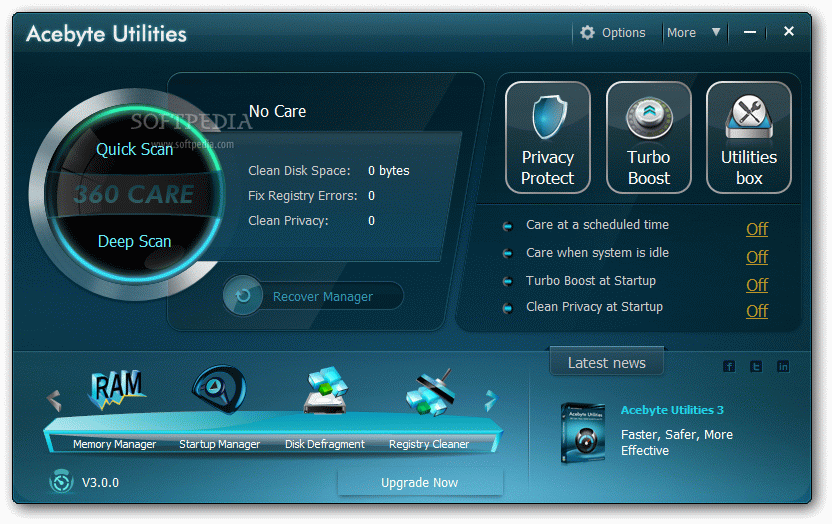Image resolution: width=832 pixels, height=524 pixels.
Task: Click the No Care status text
Action: click(278, 111)
